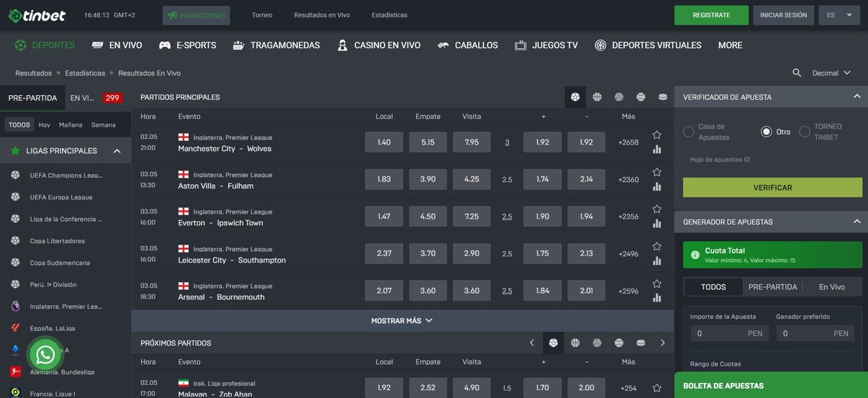The width and height of the screenshot is (868, 398).
Task: Pick 1.40 Local odds for Manchester City
Action: pyautogui.click(x=384, y=142)
